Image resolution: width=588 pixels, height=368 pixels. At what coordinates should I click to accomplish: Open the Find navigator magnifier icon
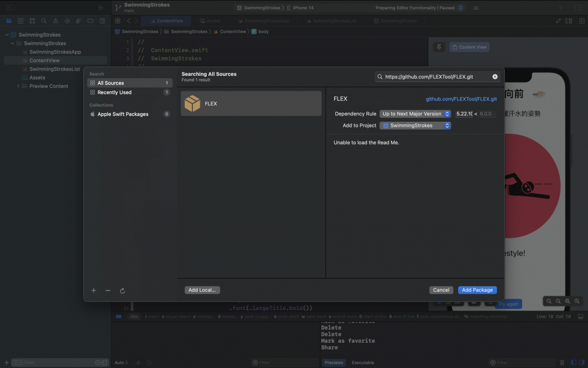(x=44, y=21)
